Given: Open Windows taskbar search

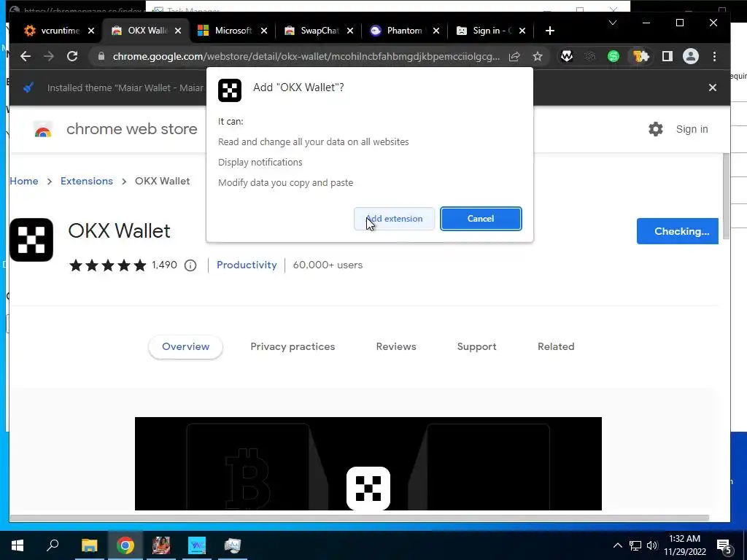Looking at the screenshot, I should 53,545.
